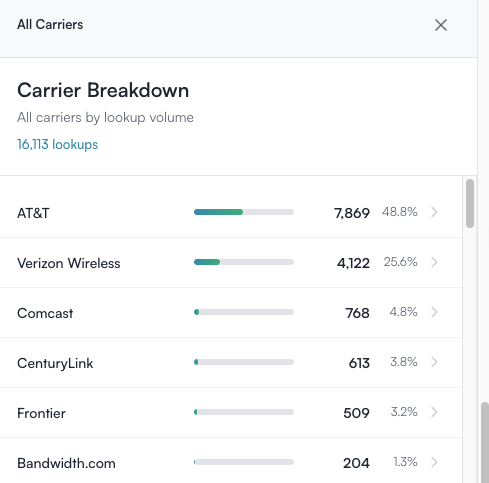Expand the Verizon Wireless row chevron
Screen dimensions: 489x483
point(434,262)
